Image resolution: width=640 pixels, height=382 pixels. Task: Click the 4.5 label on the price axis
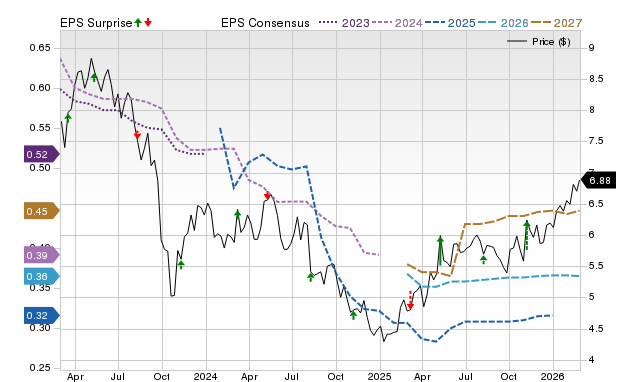pos(596,329)
